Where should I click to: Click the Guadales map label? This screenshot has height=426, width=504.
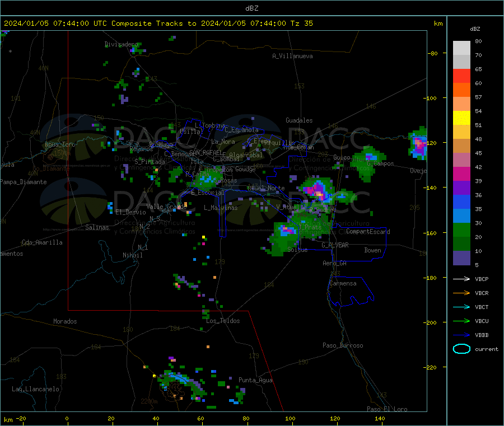tap(299, 120)
